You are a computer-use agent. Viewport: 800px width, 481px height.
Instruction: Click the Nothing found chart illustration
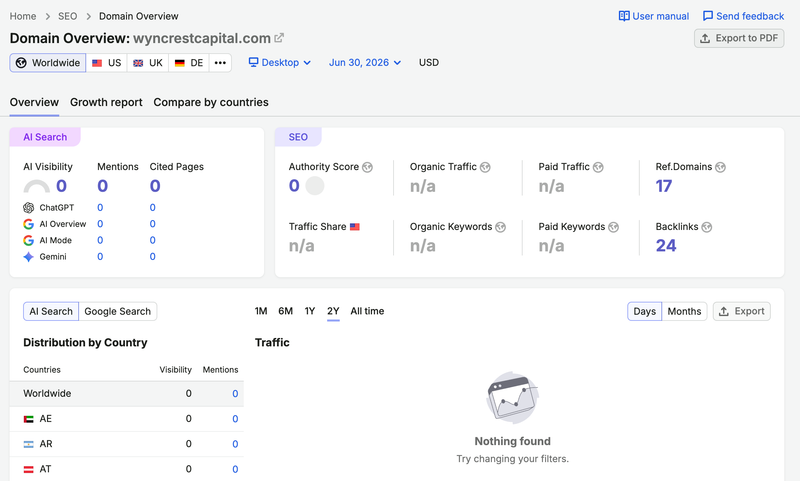pos(512,397)
